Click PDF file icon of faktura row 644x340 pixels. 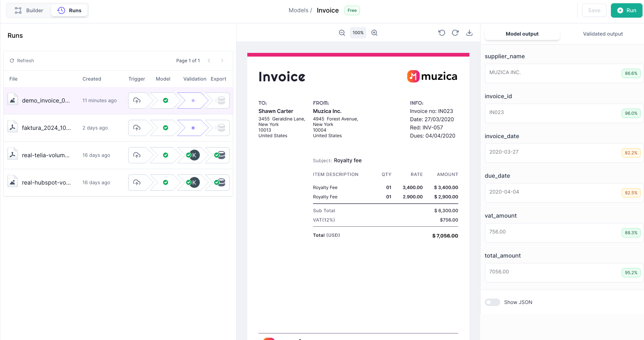[x=13, y=127]
